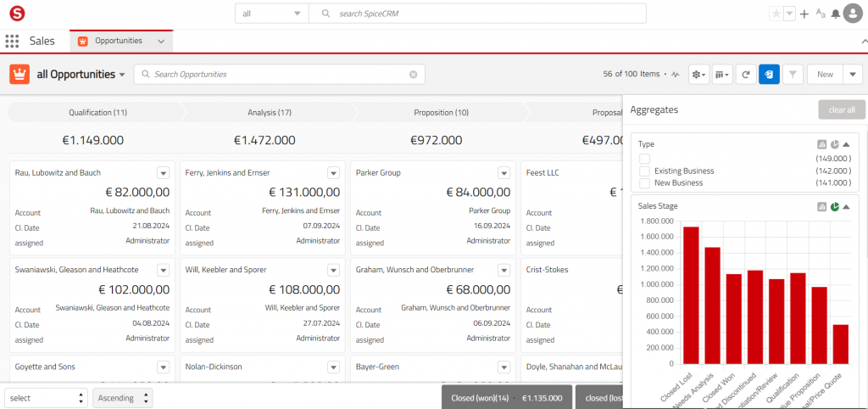Open the favorites dropdown arrow
The height and width of the screenshot is (409, 868).
point(790,14)
